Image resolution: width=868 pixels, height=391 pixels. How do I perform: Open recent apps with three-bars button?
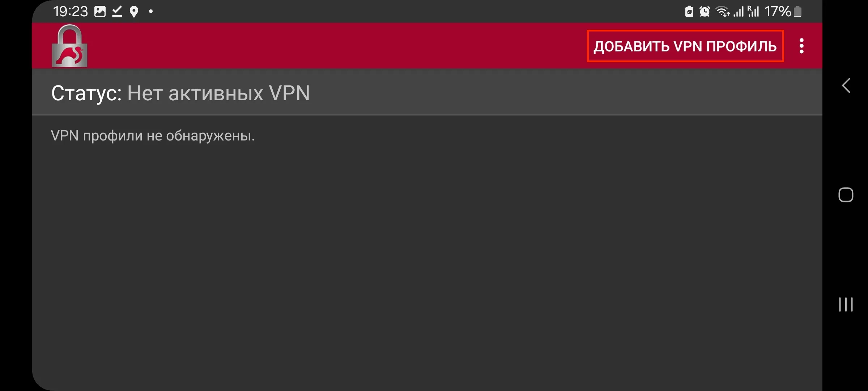coord(846,304)
